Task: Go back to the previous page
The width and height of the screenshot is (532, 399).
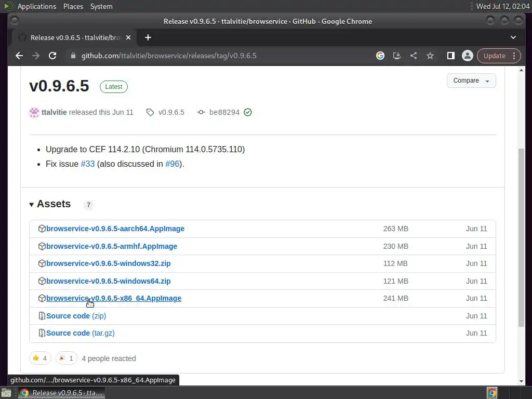Action: [19, 56]
